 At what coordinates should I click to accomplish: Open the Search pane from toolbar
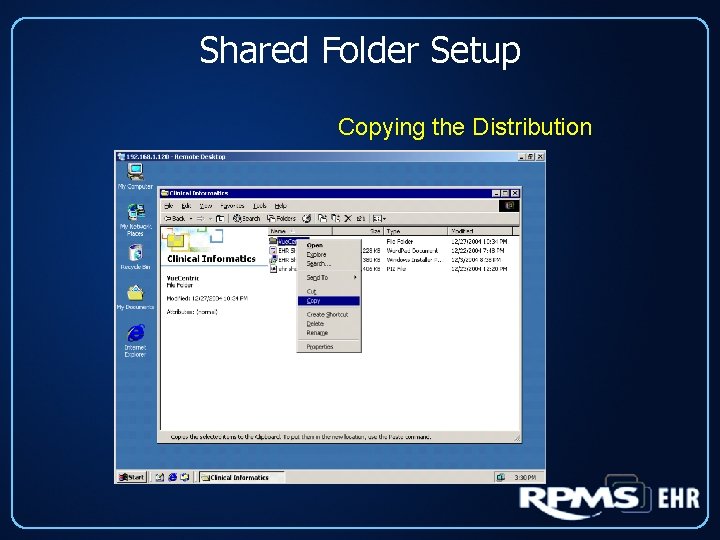[247, 219]
